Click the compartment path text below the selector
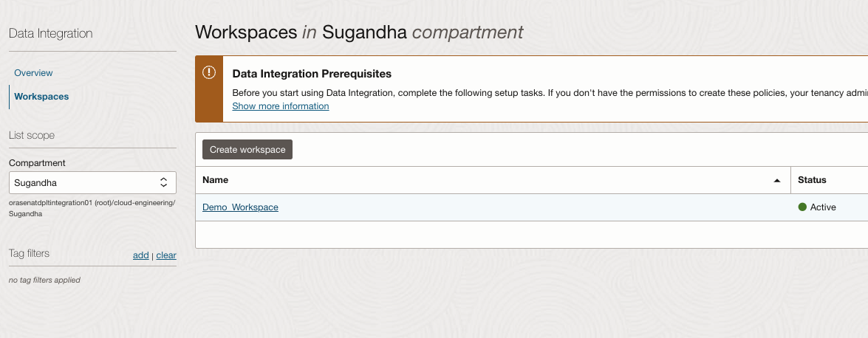Screen dimensions: 868x338 click(92, 208)
